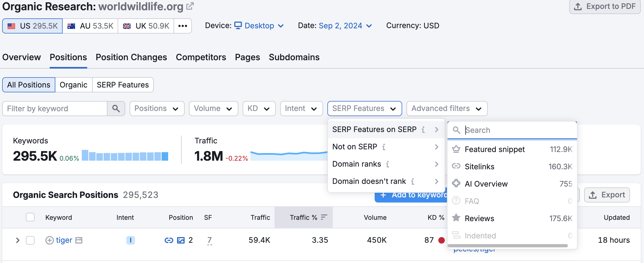This screenshot has height=263, width=644.
Task: Click the Filter by keyword input field
Action: (x=55, y=109)
